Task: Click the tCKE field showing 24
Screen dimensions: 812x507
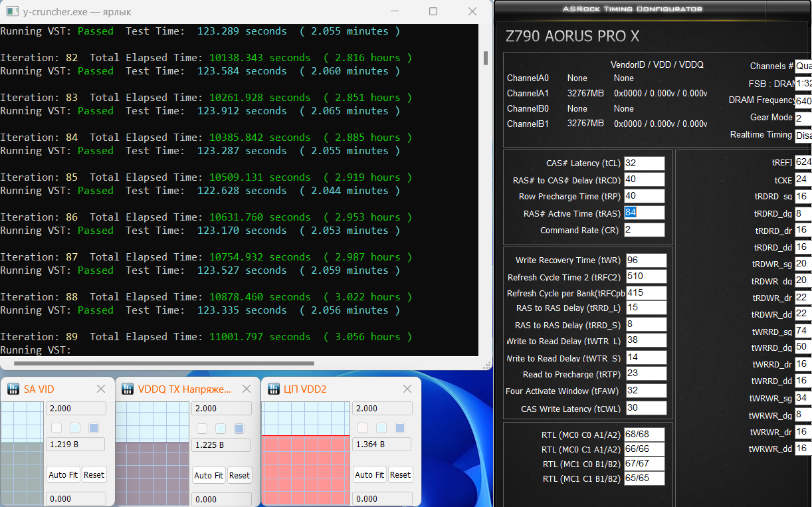Action: point(803,179)
